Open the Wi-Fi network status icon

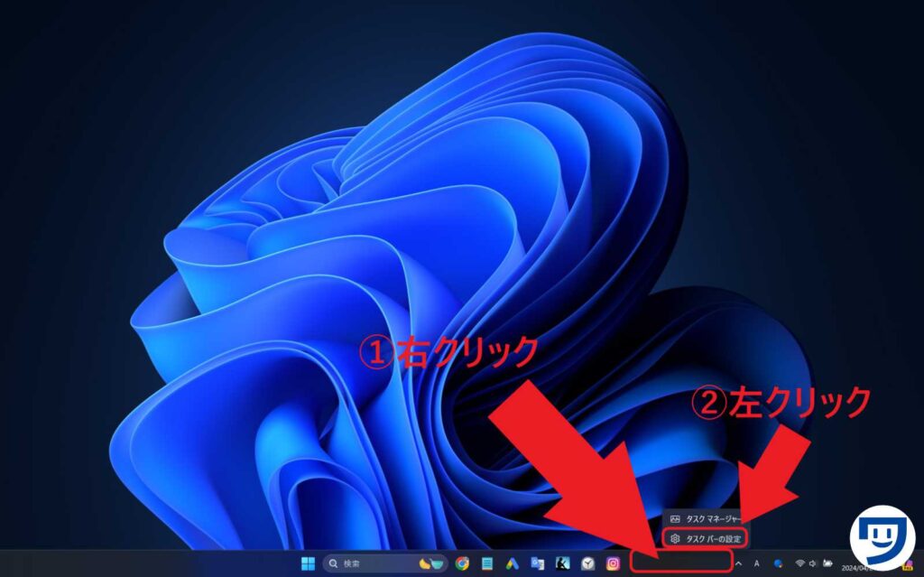[799, 564]
